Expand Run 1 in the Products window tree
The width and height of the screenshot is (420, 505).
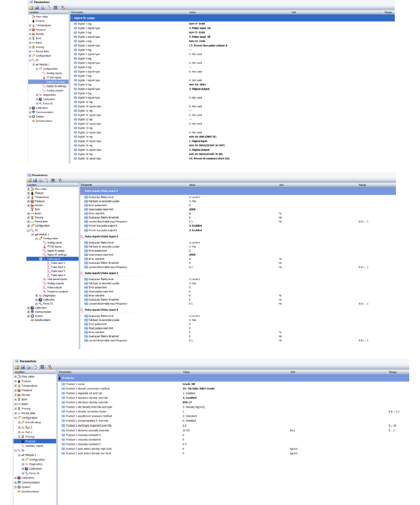coord(19,427)
